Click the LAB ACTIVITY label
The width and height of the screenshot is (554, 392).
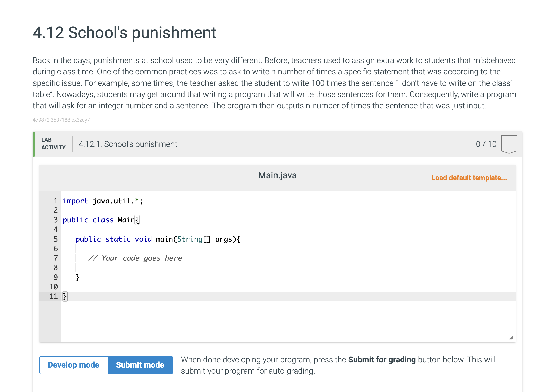coord(53,144)
